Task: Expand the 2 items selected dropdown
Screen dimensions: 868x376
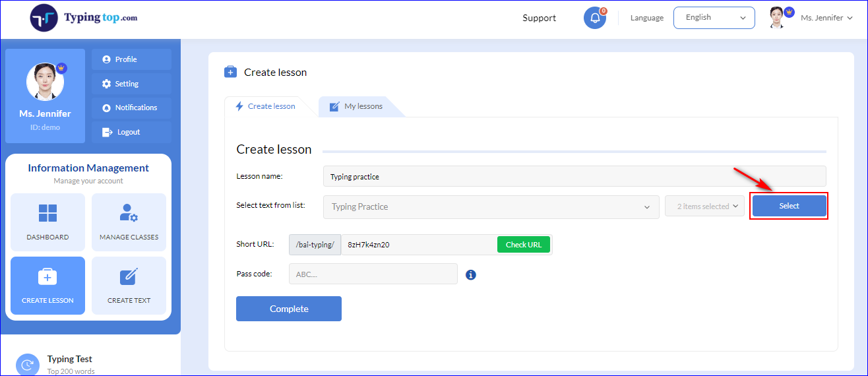Action: 704,206
